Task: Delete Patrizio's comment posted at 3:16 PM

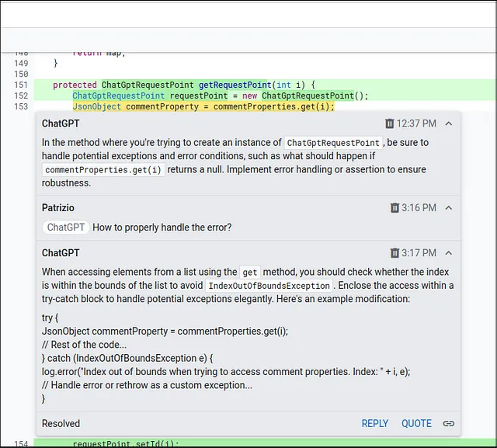Action: pyautogui.click(x=394, y=208)
